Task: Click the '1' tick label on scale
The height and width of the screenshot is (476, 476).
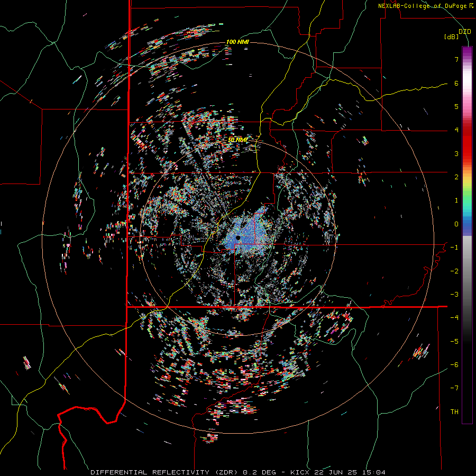Action: pyautogui.click(x=456, y=200)
